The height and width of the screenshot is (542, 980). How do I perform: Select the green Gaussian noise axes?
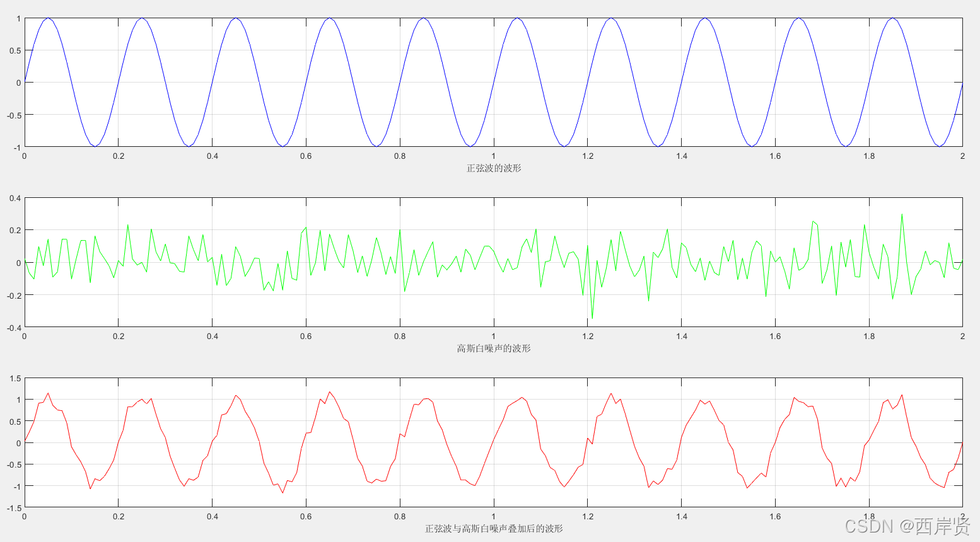click(x=494, y=262)
